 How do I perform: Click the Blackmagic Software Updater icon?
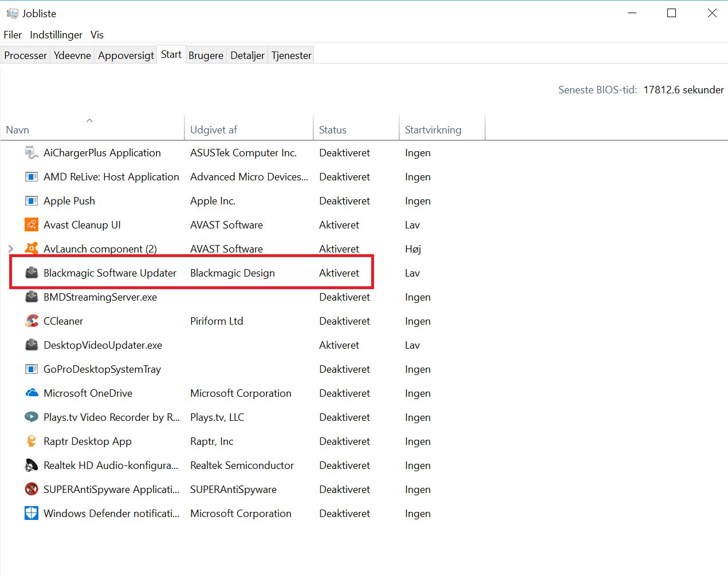[32, 273]
